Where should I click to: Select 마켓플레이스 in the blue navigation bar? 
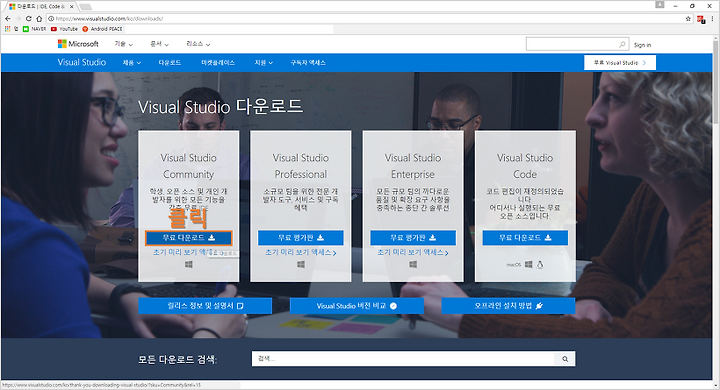218,62
